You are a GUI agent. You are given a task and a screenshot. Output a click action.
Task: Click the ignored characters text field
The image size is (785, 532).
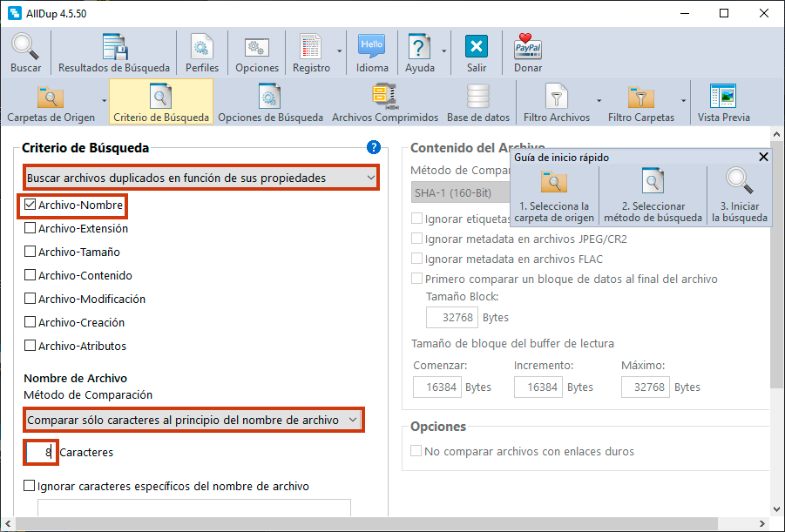pyautogui.click(x=194, y=507)
